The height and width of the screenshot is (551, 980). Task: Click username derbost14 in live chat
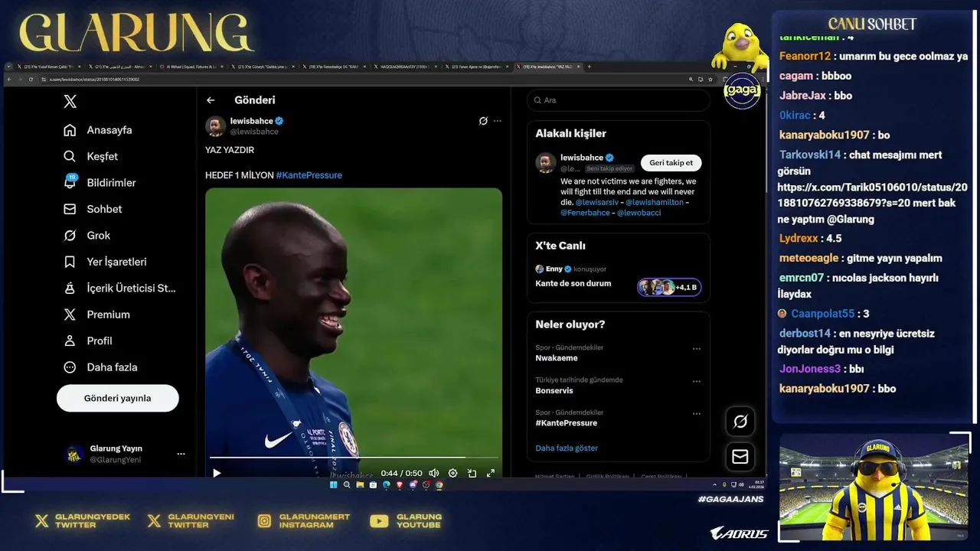[x=805, y=334]
